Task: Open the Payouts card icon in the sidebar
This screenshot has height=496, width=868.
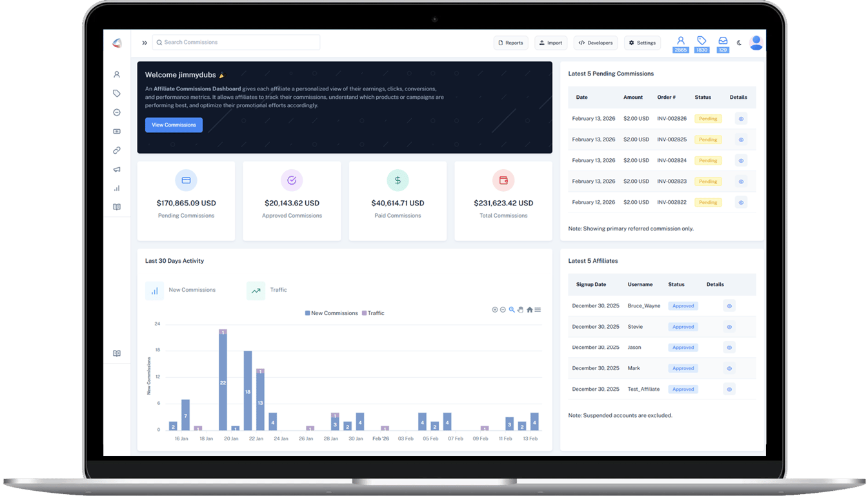Action: tap(117, 131)
